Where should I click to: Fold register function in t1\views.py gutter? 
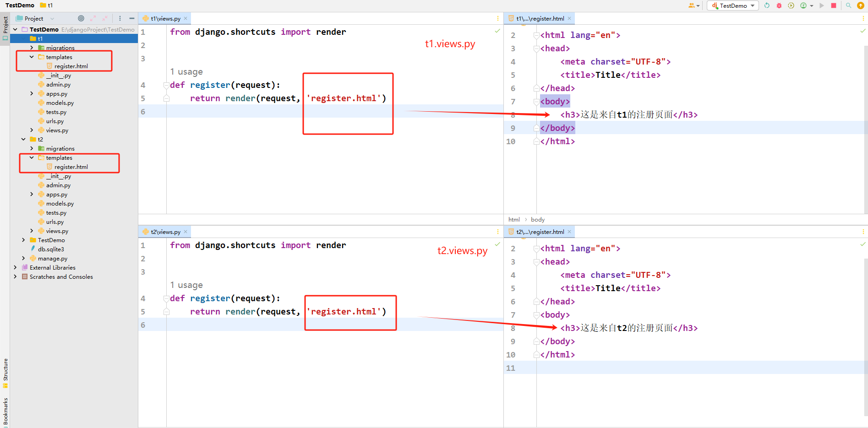coord(166,85)
